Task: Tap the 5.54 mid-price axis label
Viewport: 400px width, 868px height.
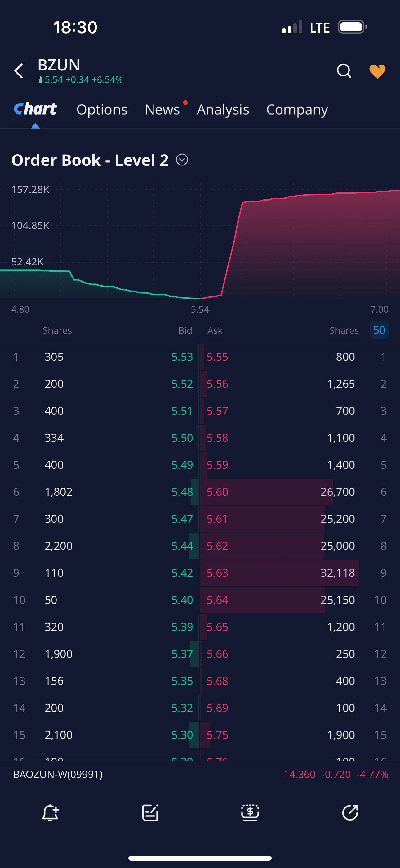Action: tap(200, 309)
